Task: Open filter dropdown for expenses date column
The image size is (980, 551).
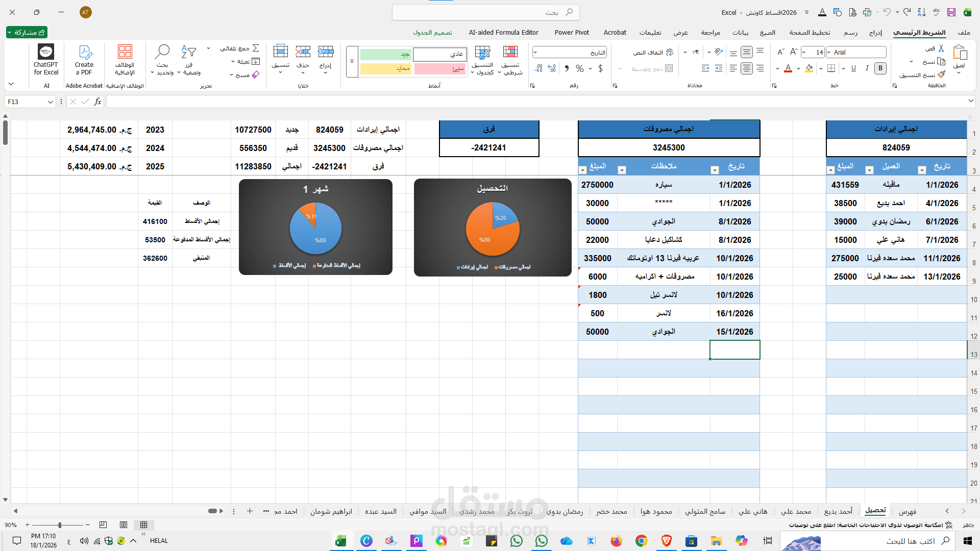Action: coord(715,170)
